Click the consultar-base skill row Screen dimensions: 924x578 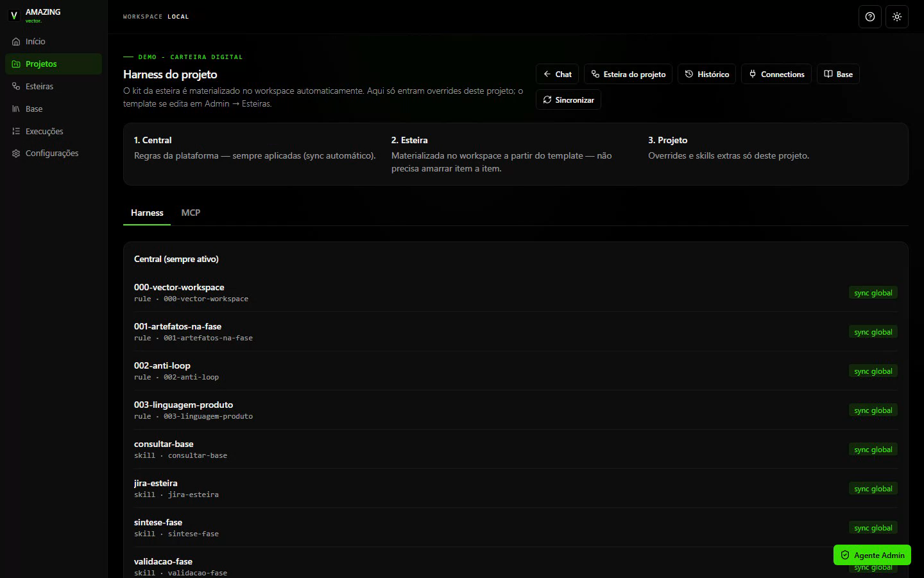point(515,450)
